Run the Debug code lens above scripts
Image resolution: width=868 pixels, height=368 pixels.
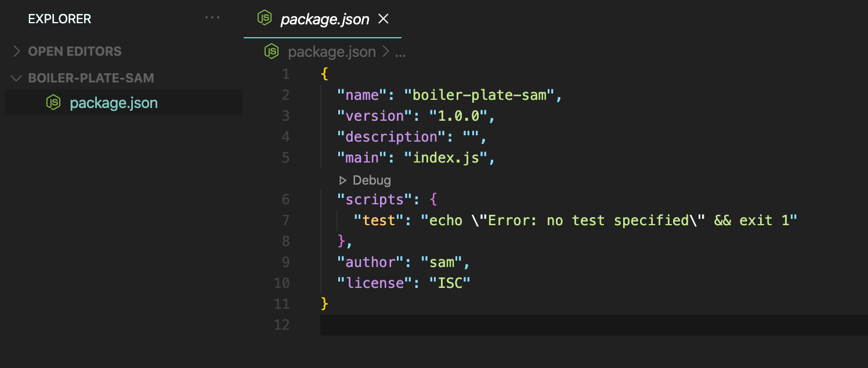[x=365, y=180]
